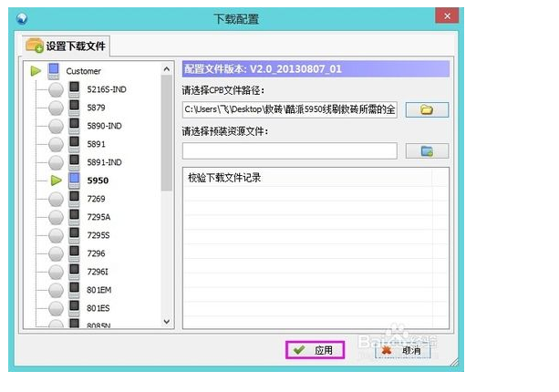
Task: Browse for preinstalled resource file with blue folder button
Action: pos(427,151)
